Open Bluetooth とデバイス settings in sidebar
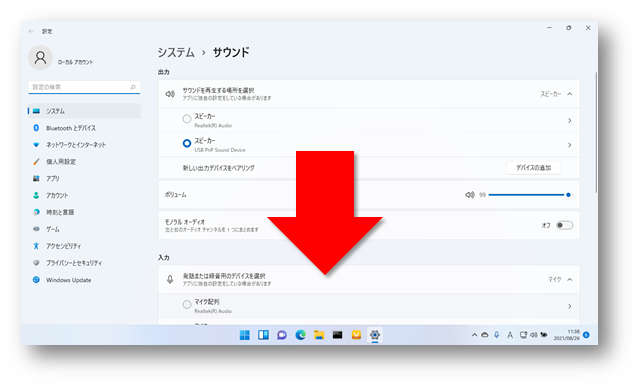 [x=70, y=128]
